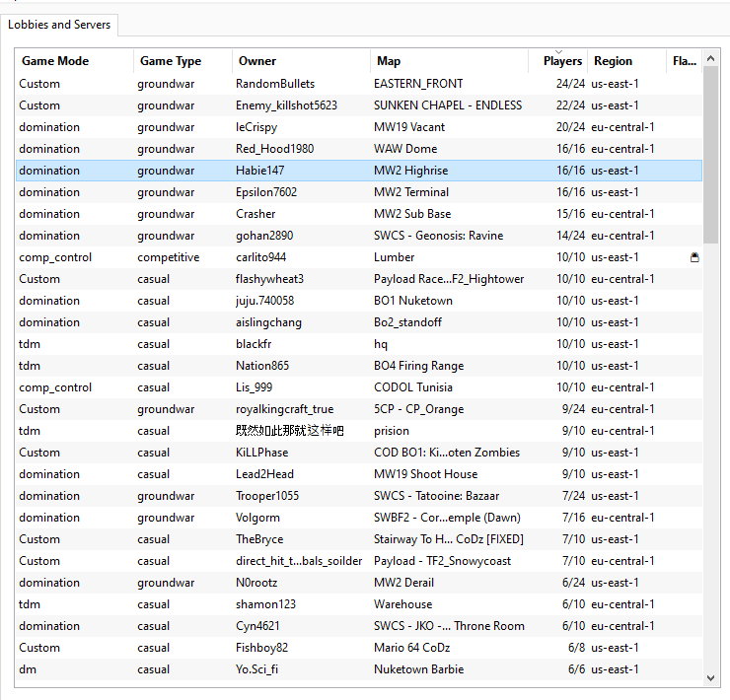Select royalkingcraft_true's 5CP - CP_Orange lobby
The height and width of the screenshot is (700, 730).
tap(359, 409)
